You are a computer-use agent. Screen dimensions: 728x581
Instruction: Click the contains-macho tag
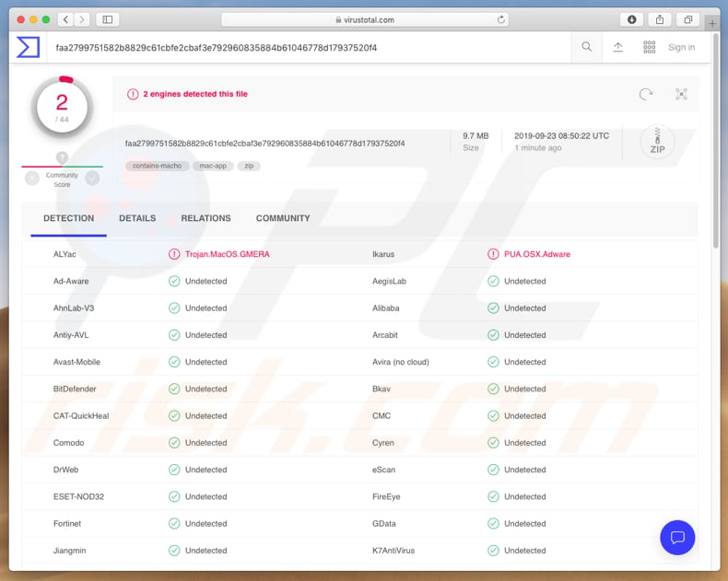pyautogui.click(x=157, y=166)
